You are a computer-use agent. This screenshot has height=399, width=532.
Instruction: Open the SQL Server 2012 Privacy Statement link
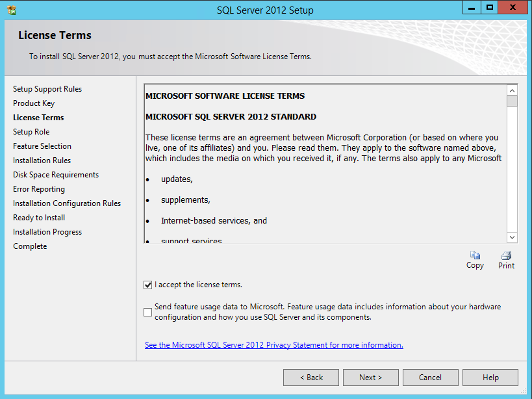(274, 345)
